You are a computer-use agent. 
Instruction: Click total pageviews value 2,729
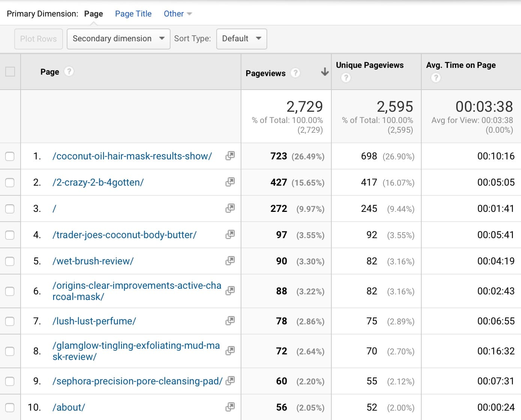[304, 106]
